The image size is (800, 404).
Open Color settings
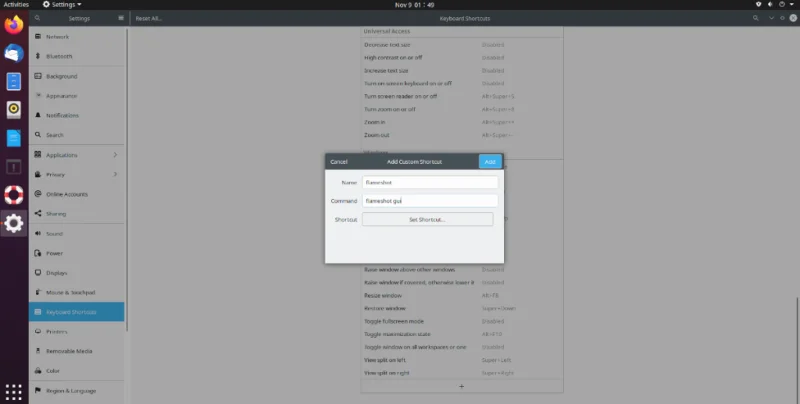[x=77, y=371]
